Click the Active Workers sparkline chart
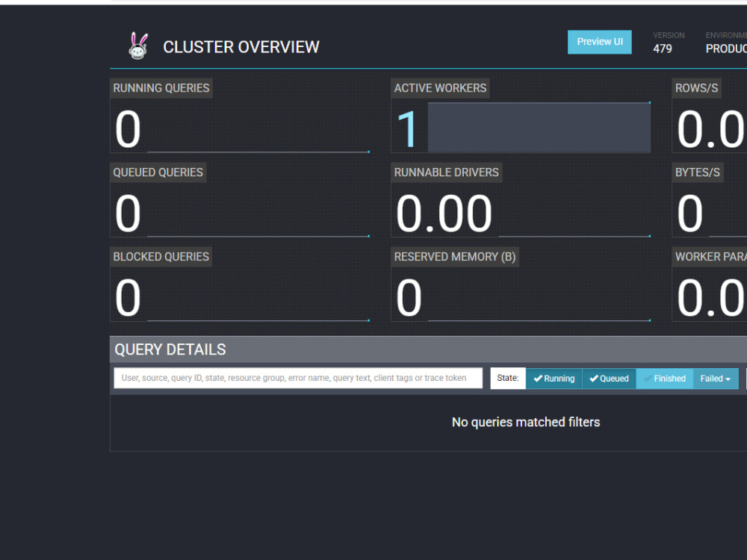 pyautogui.click(x=539, y=127)
